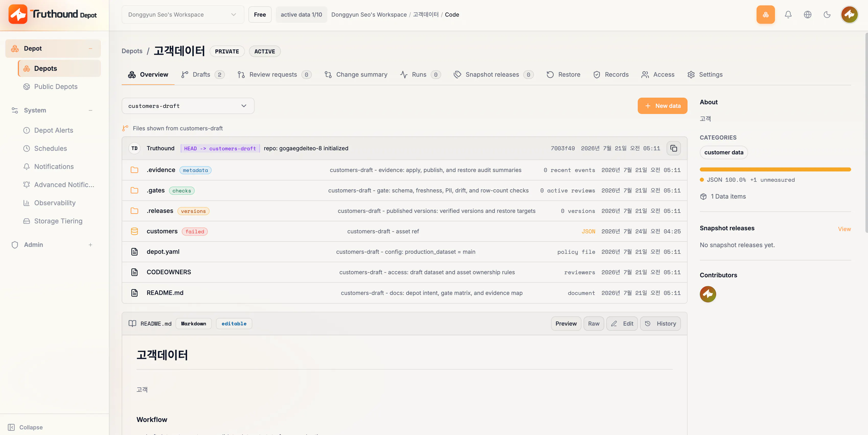Switch to the Drafts tab
Viewport: 868px width, 435px height.
pyautogui.click(x=202, y=74)
